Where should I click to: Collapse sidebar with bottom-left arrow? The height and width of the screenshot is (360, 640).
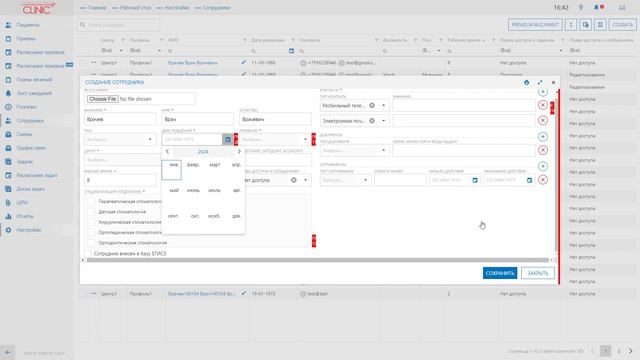[x=7, y=352]
